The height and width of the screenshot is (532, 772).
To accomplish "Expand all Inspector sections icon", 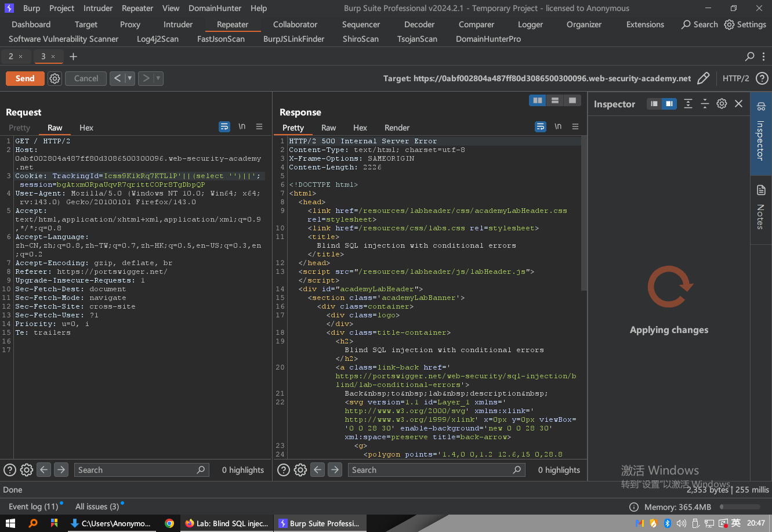I will 688,104.
